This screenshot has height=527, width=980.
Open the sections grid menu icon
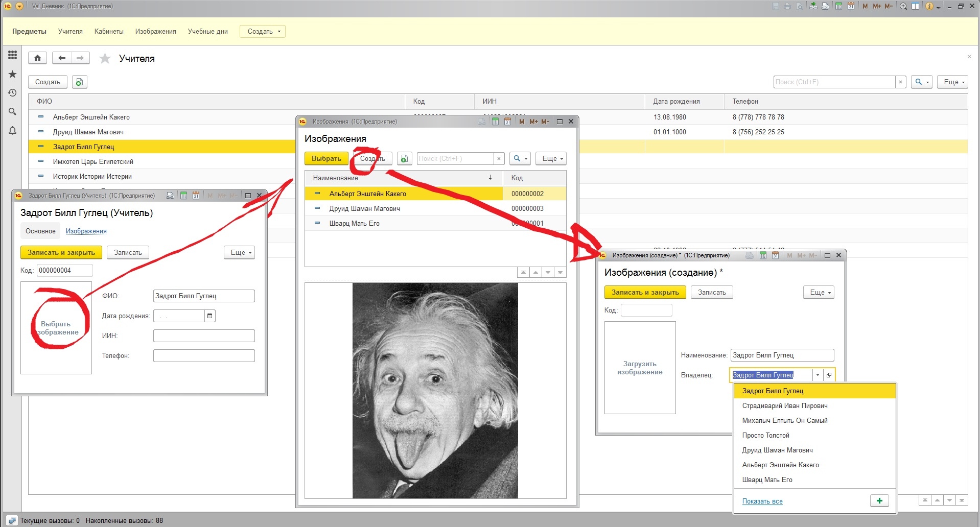12,55
